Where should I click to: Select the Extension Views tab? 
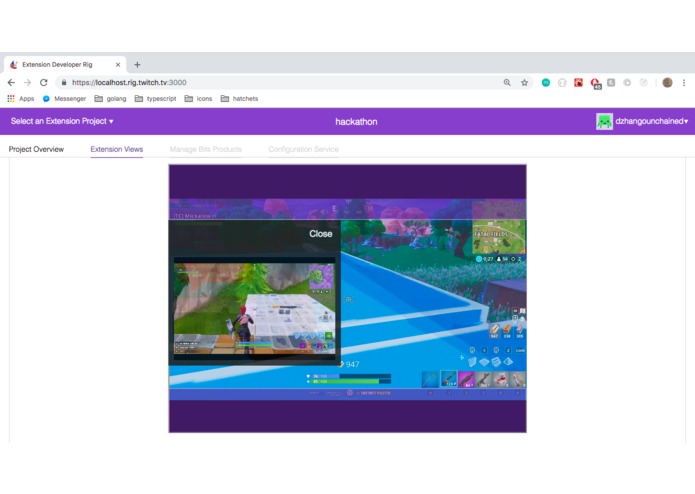click(117, 149)
